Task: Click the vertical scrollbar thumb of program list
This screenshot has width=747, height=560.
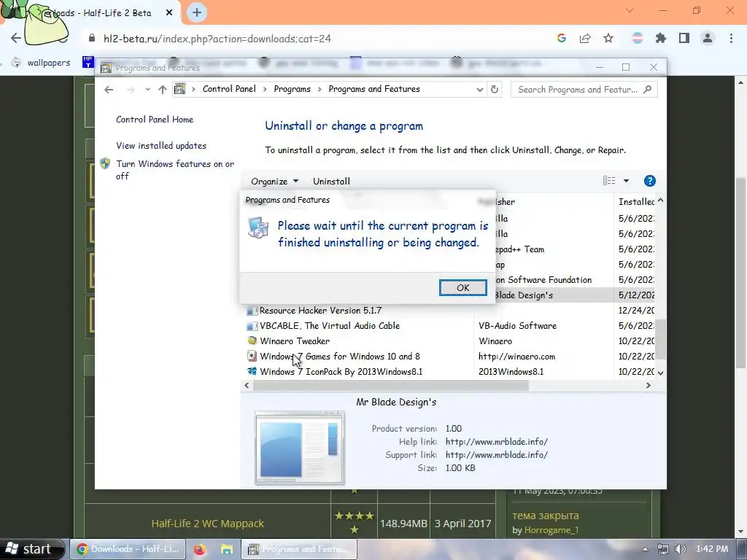Action: coord(661,338)
